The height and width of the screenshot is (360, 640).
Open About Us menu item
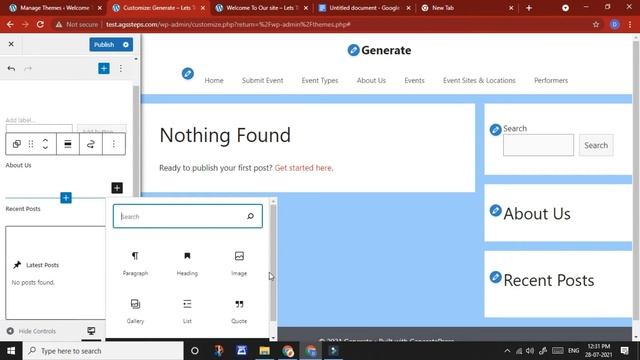(371, 80)
